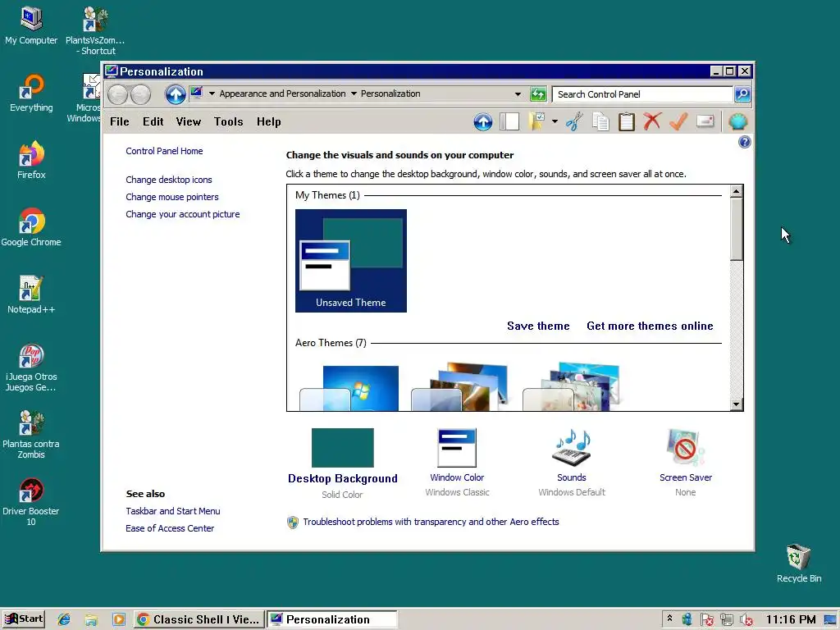840x630 pixels.
Task: Open Window Color settings icon
Action: click(457, 448)
